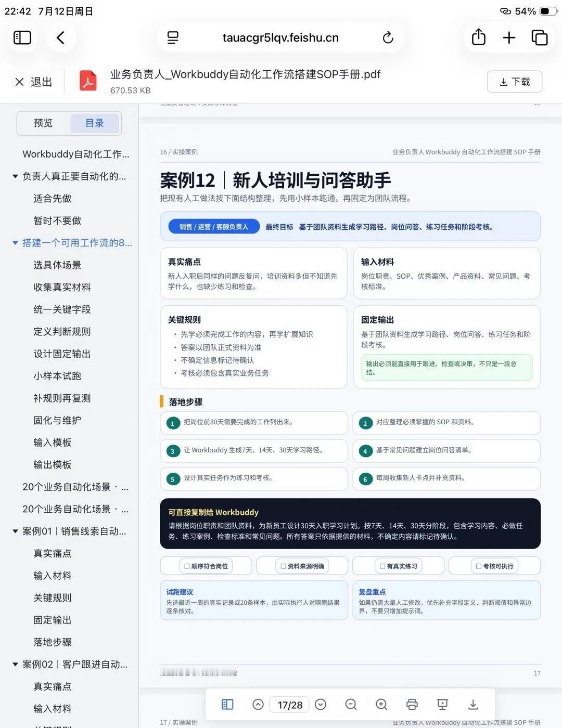Download PDF from bottom toolbar
This screenshot has height=728, width=562.
pos(473,704)
